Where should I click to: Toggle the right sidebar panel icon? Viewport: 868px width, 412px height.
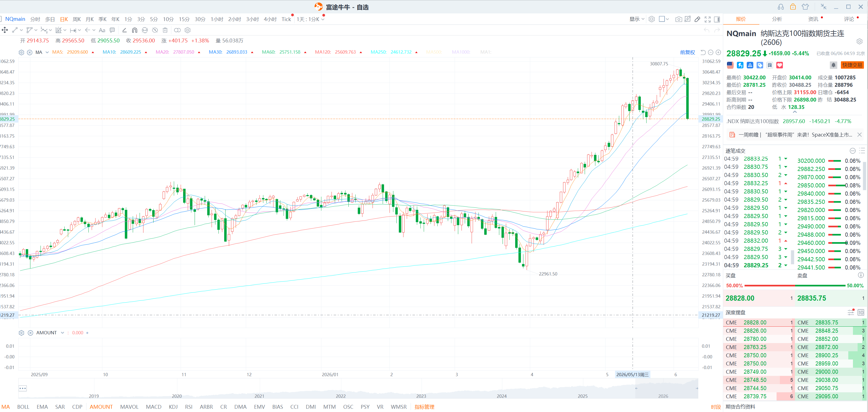[x=717, y=19]
